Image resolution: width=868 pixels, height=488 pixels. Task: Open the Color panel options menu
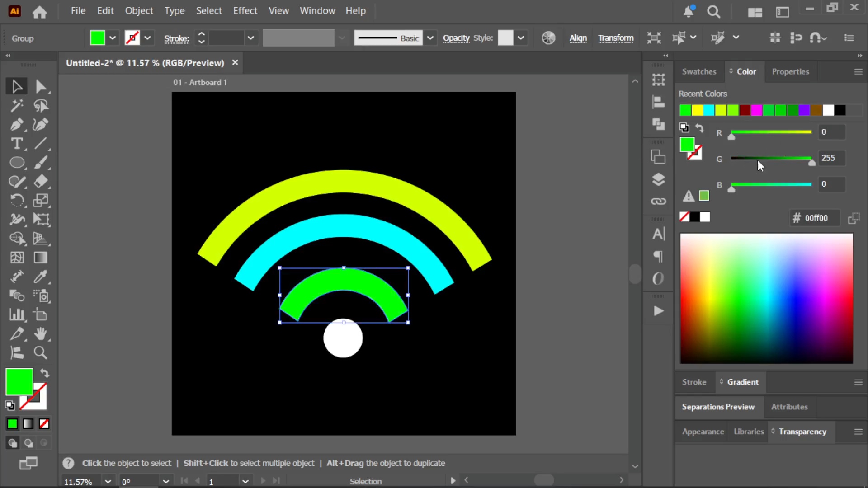coord(858,72)
